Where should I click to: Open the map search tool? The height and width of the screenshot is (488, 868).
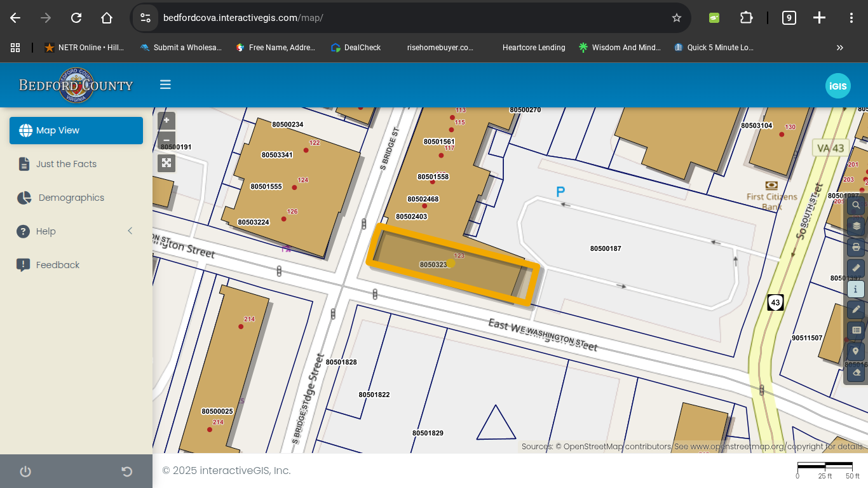(856, 205)
